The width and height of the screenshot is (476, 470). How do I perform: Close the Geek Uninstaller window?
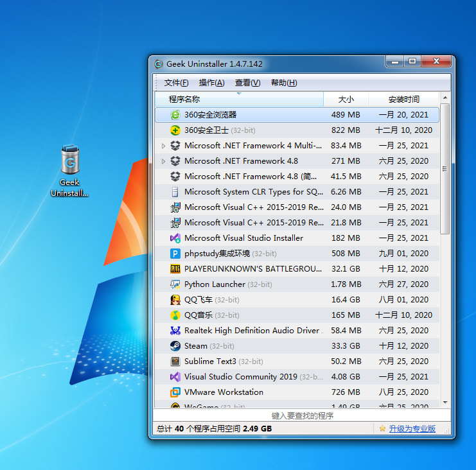[436, 62]
